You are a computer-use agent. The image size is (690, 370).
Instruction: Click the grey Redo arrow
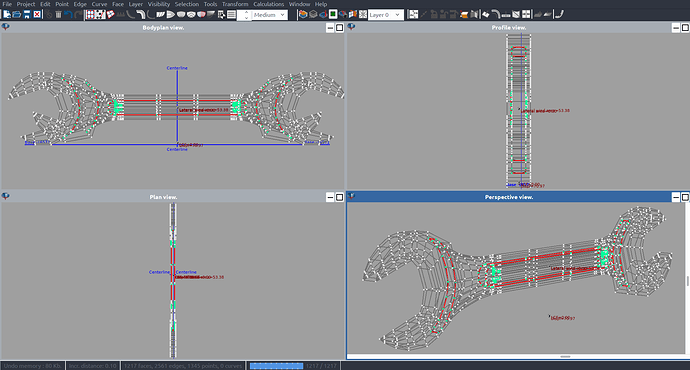click(x=78, y=15)
